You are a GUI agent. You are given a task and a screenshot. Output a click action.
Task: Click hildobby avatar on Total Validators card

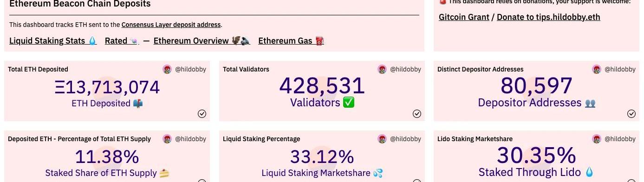(382, 69)
